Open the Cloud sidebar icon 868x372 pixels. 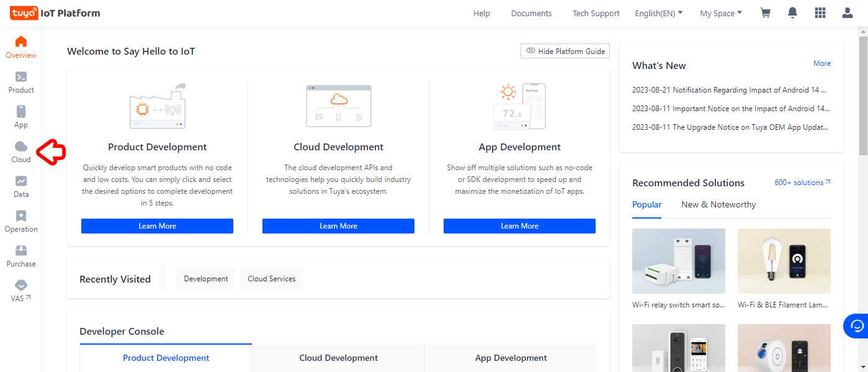(x=21, y=147)
